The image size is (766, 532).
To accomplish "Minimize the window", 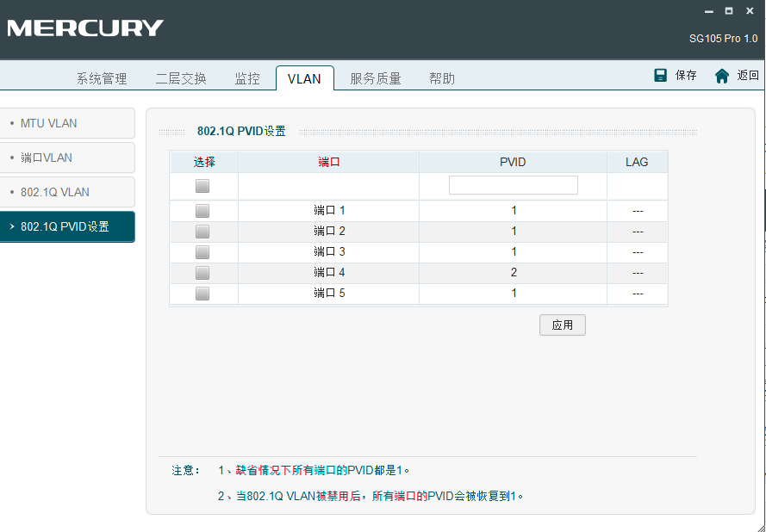I will click(708, 11).
